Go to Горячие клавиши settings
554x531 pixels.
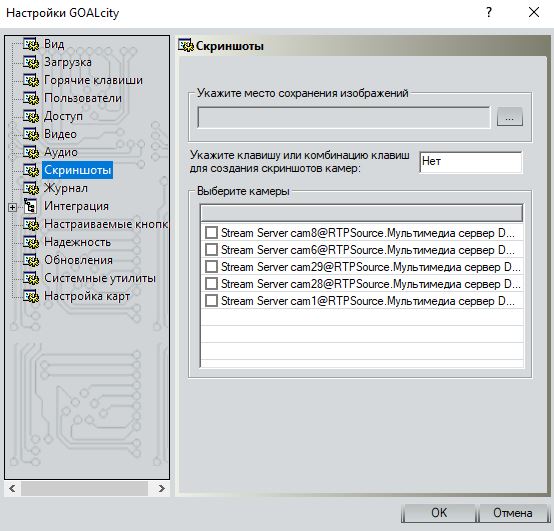93,80
